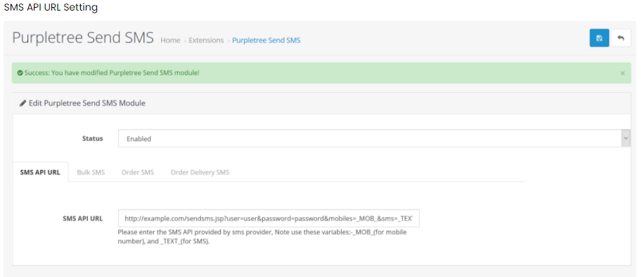Click Purpletree Send SMS breadcrumb link

[x=266, y=40]
